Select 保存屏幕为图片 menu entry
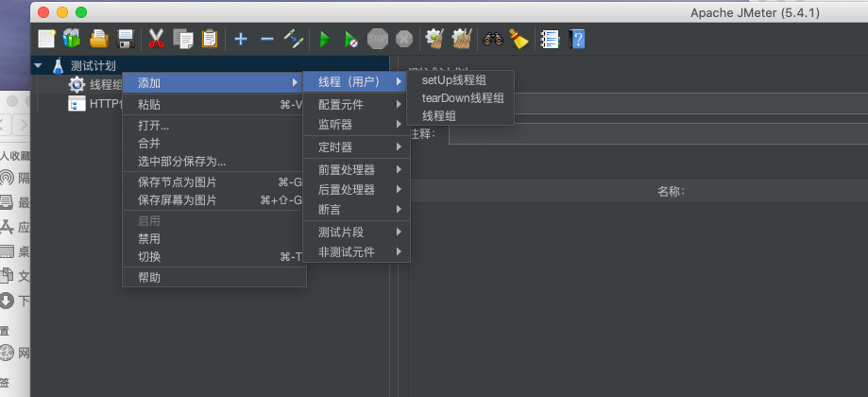The width and height of the screenshot is (868, 397). pos(214,199)
